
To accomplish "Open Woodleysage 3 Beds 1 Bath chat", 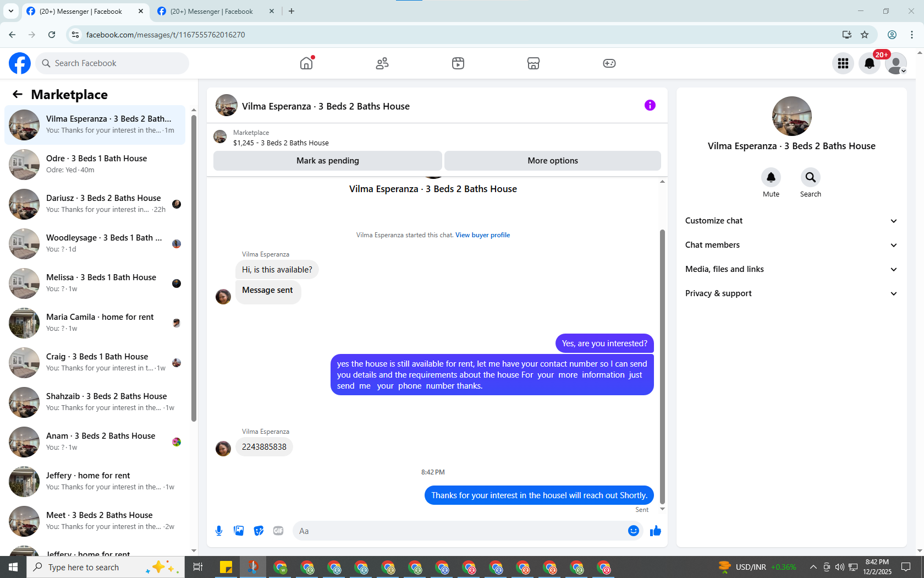I will tap(95, 244).
